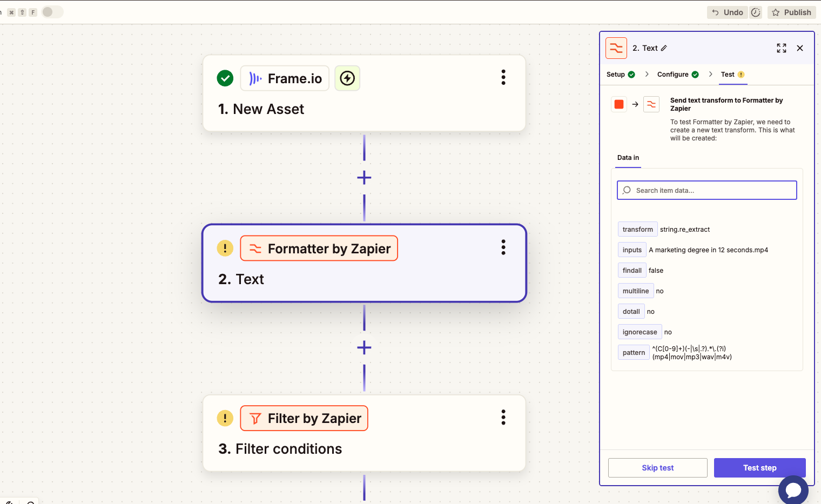Open Formatter step three-dot menu

pyautogui.click(x=503, y=247)
